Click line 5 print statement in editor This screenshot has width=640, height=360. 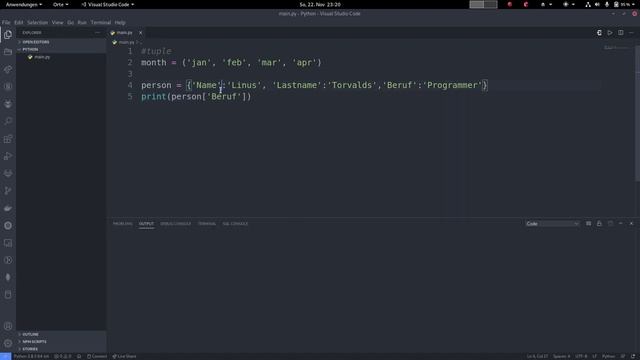(196, 97)
